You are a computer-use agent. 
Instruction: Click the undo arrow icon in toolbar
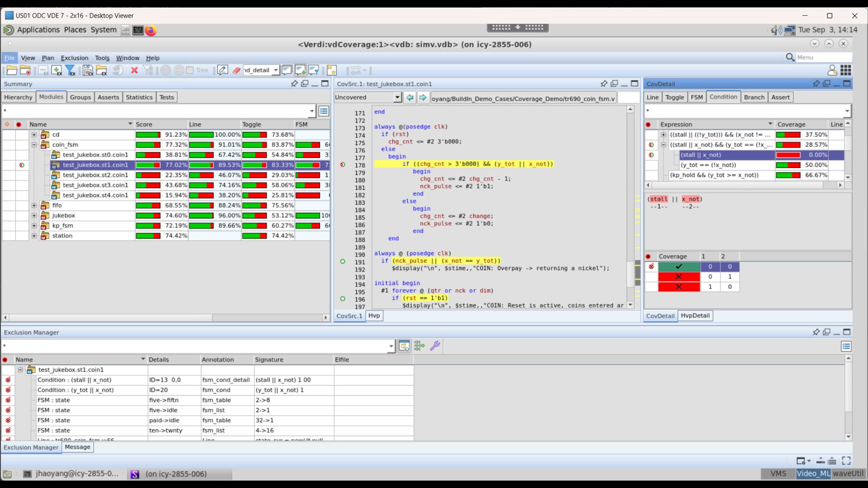point(117,70)
